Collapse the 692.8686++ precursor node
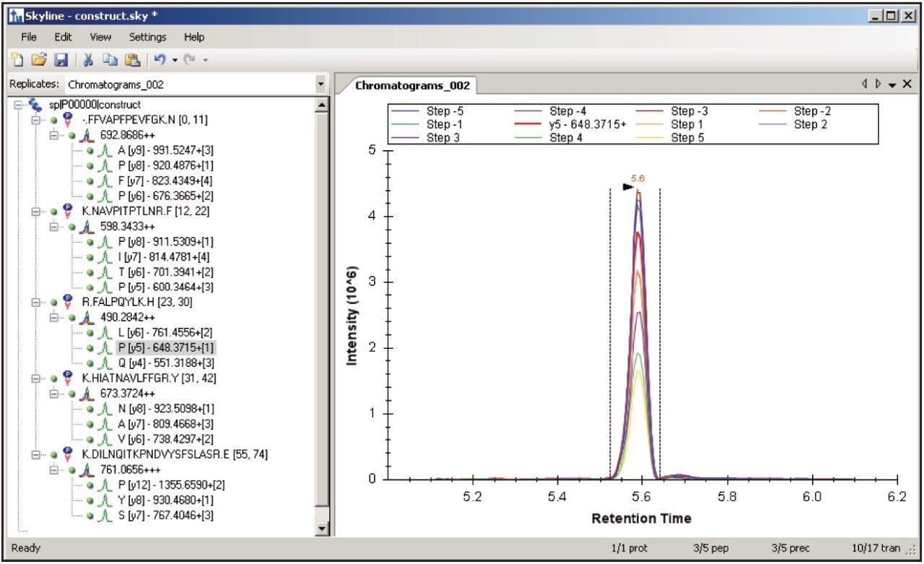The image size is (924, 564). pos(55,135)
